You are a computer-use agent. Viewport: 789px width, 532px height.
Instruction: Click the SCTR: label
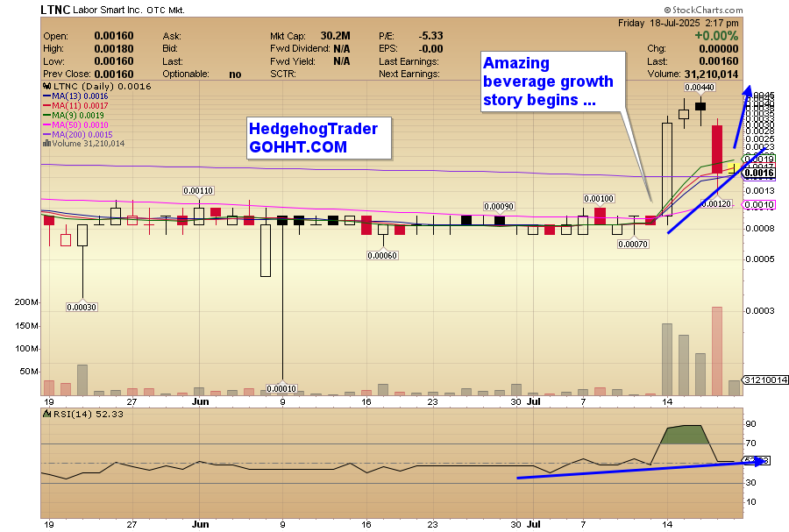283,74
